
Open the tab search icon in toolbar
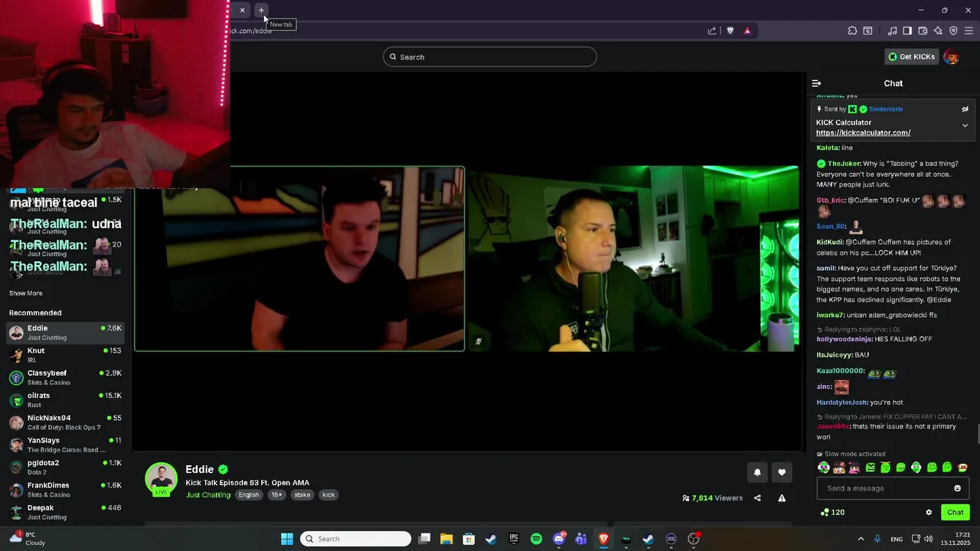[867, 31]
